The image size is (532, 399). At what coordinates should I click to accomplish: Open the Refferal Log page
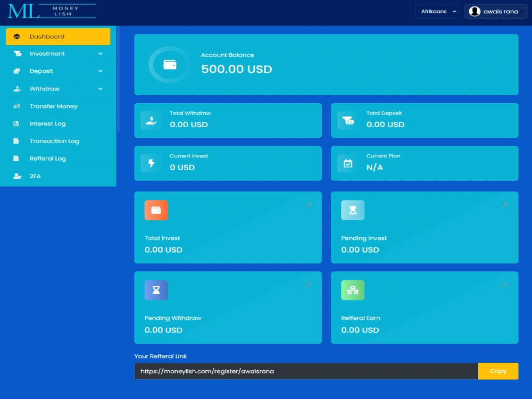pos(58,159)
